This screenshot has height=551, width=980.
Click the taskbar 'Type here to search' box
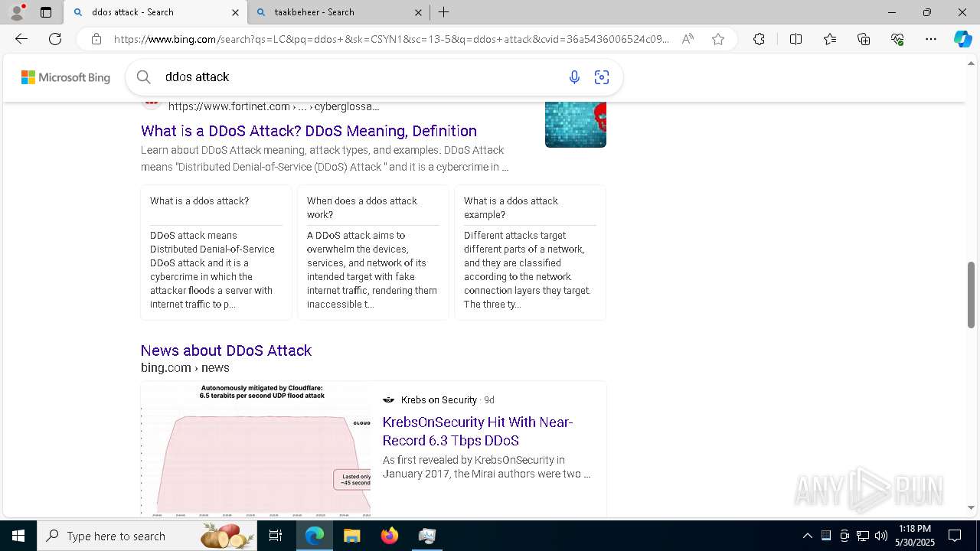[147, 536]
